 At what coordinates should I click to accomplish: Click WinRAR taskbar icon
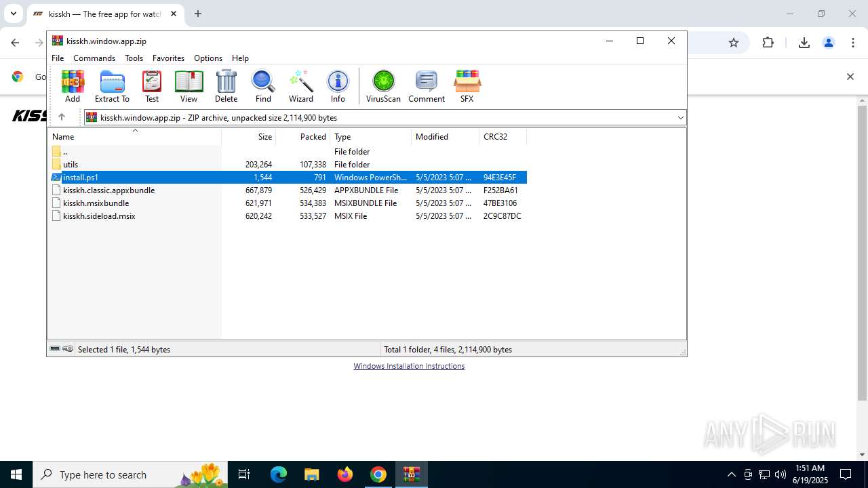coord(412,474)
